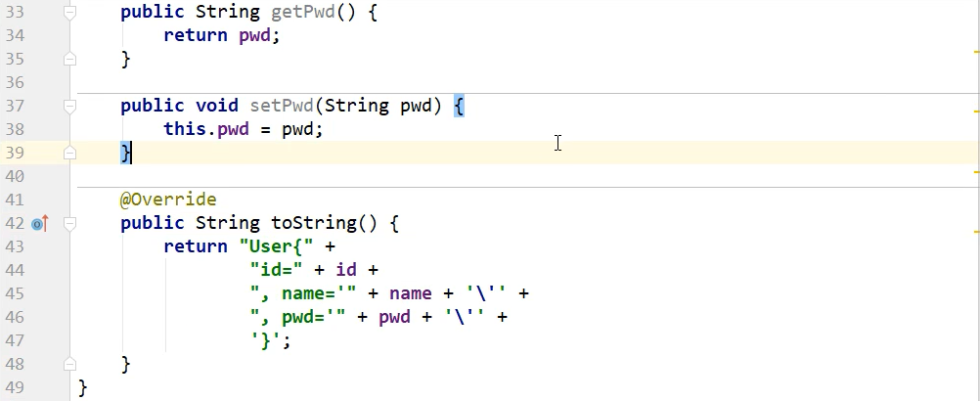Click fold end marker at line 35

[x=70, y=60]
